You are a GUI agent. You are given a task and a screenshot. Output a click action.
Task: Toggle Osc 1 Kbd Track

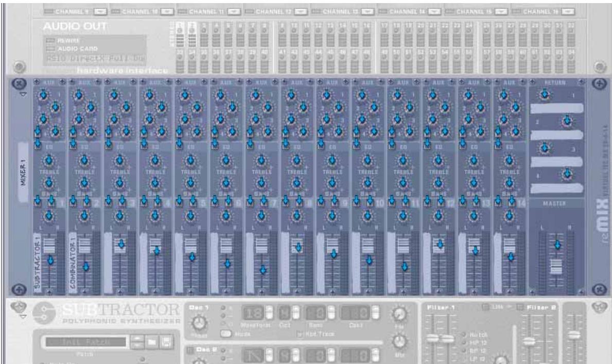(300, 334)
